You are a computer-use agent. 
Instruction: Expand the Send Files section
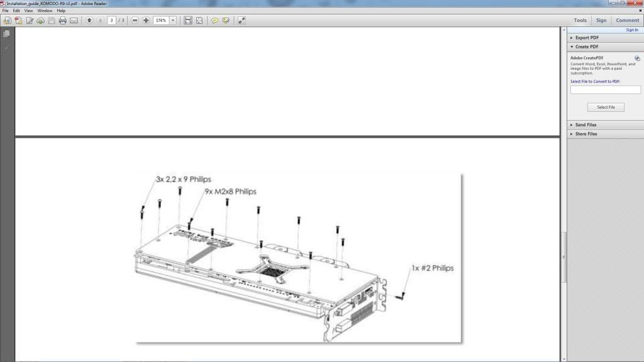pyautogui.click(x=586, y=125)
